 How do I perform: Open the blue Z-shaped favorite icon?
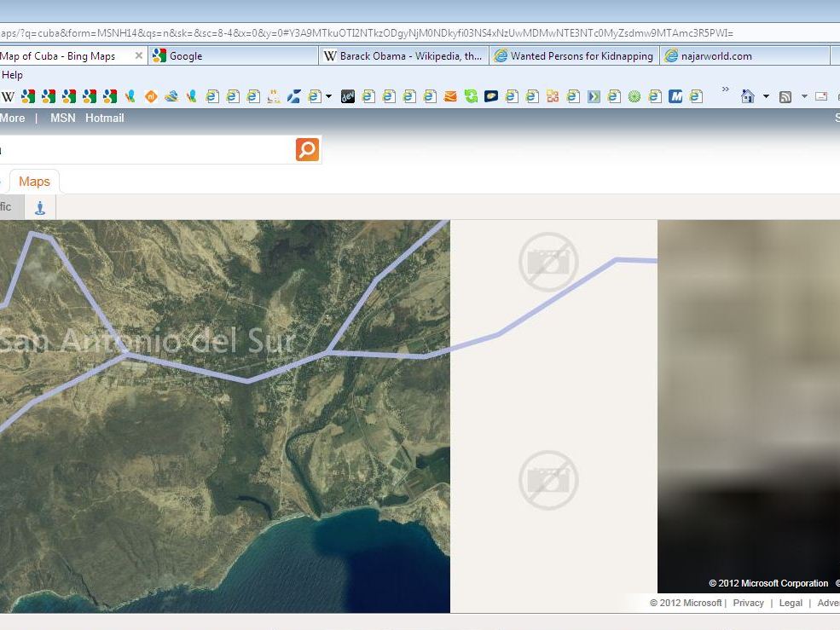click(x=293, y=96)
